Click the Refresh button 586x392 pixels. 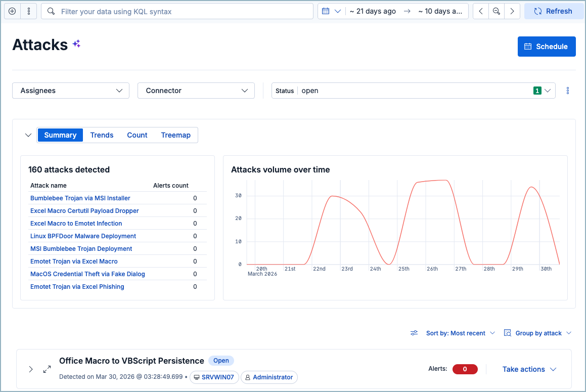[x=554, y=11]
